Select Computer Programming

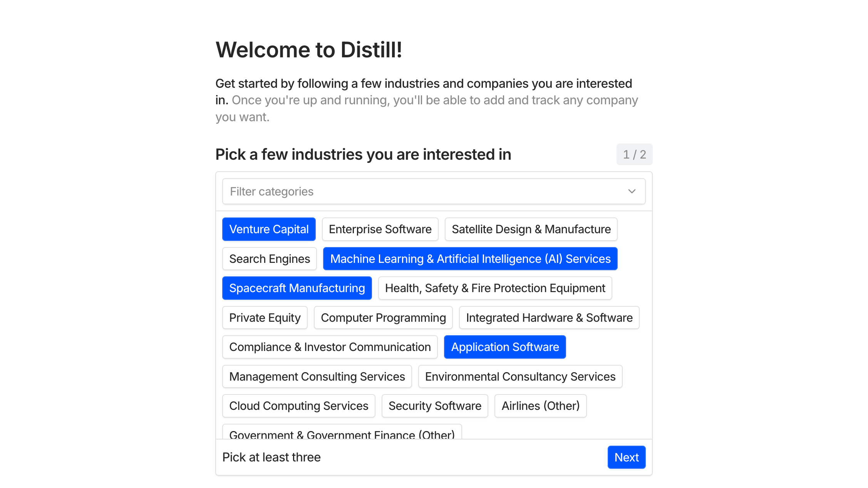(383, 318)
